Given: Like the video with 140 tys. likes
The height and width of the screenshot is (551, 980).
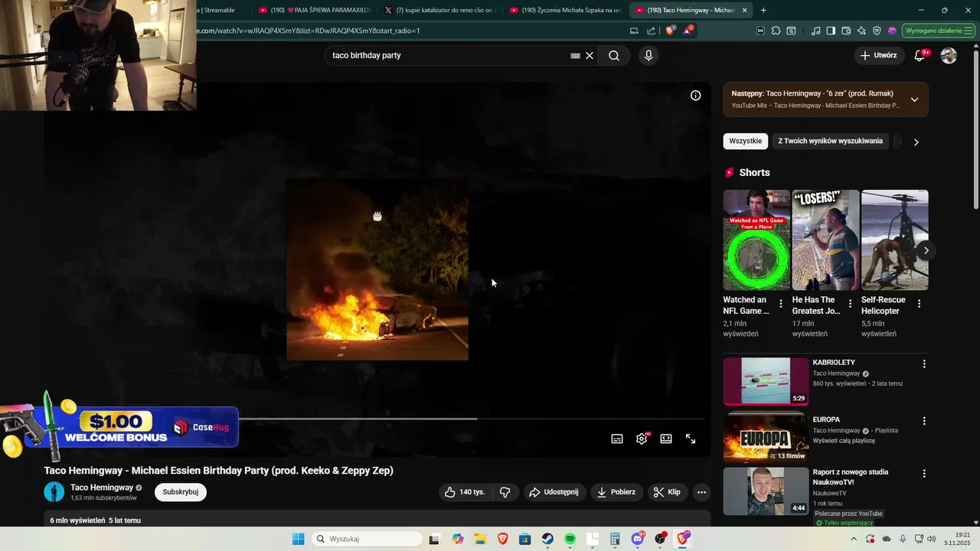Looking at the screenshot, I should point(465,492).
